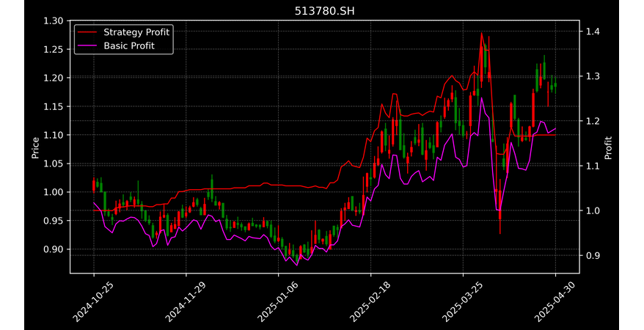Click the 1.2 profit tick label
Viewport: 644px width, 330px height.
tap(593, 121)
